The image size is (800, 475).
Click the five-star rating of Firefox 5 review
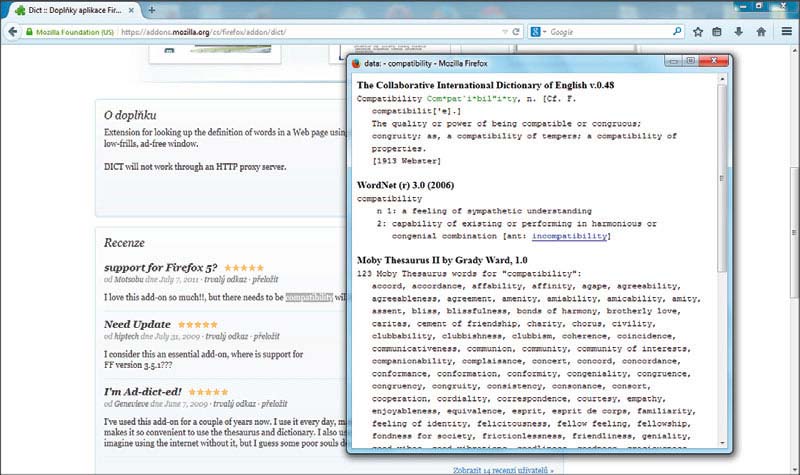point(244,267)
